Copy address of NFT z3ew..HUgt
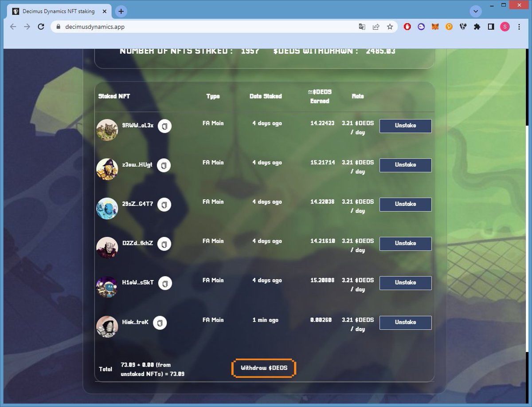Screen dimensions: 532x407 pos(164,165)
